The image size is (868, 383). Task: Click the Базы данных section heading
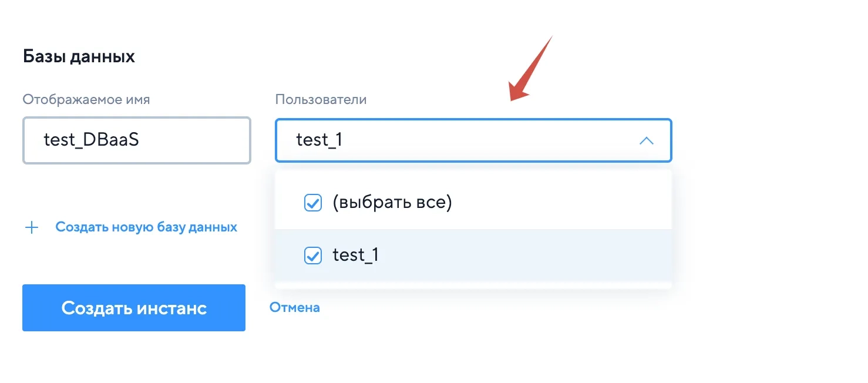(79, 56)
